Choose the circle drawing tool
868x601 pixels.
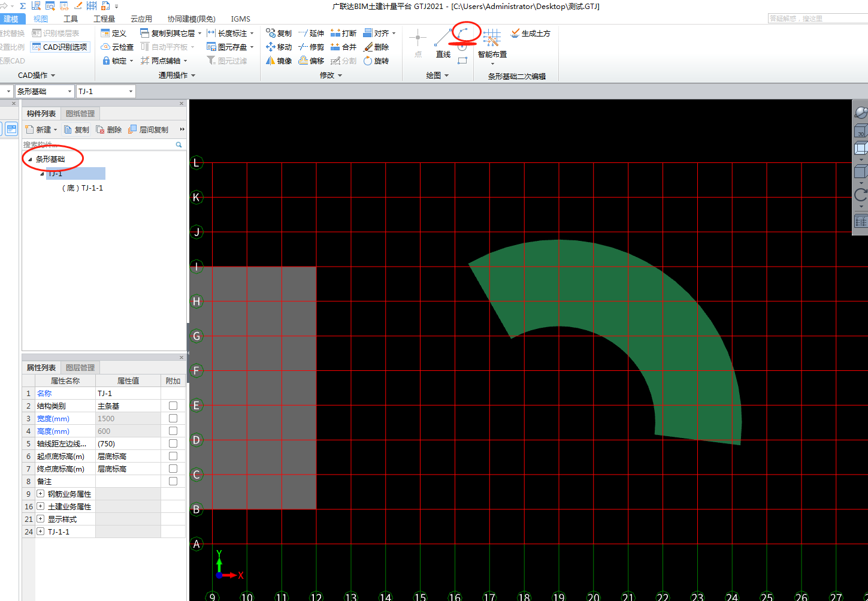tap(462, 47)
